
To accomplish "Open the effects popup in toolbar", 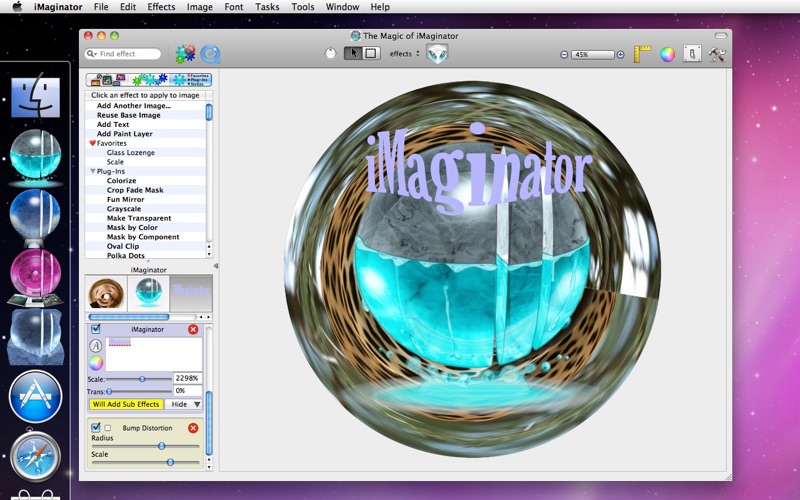I will (405, 54).
